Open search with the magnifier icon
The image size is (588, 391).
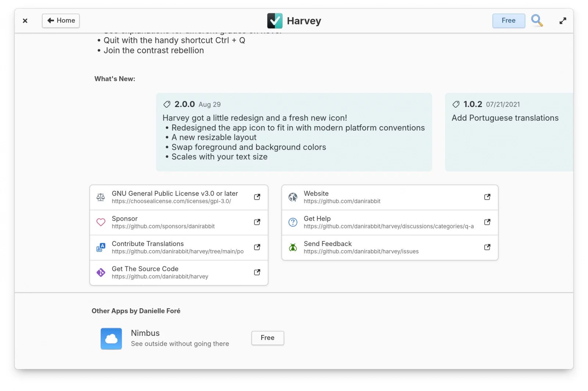tap(537, 21)
